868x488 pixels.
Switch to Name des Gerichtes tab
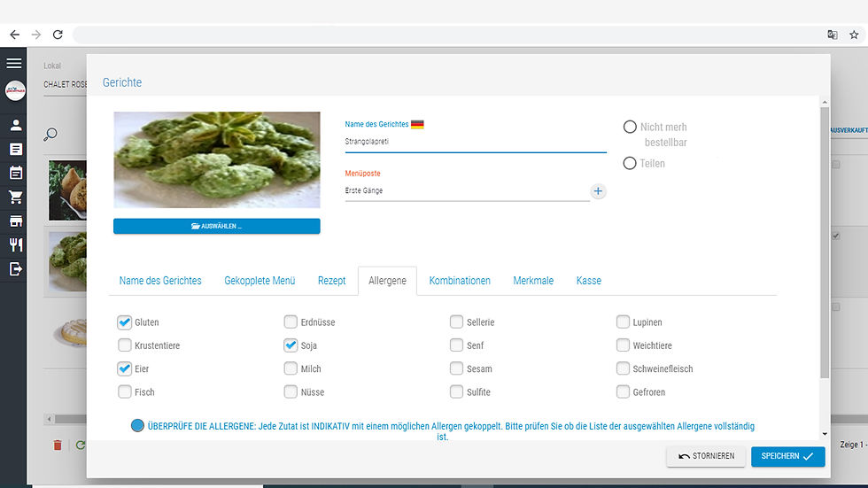click(x=160, y=281)
